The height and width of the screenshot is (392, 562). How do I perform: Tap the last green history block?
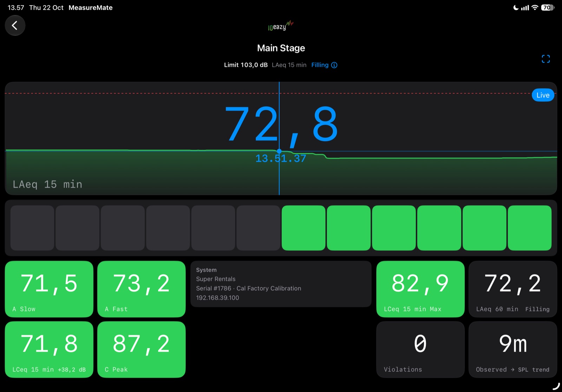coord(530,228)
